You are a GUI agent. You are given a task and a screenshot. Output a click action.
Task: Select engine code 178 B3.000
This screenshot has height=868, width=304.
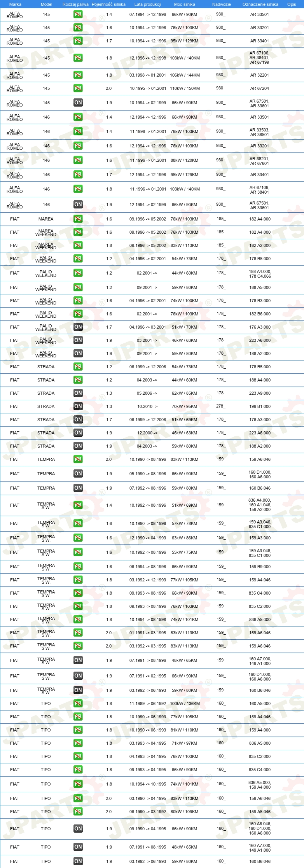click(260, 301)
